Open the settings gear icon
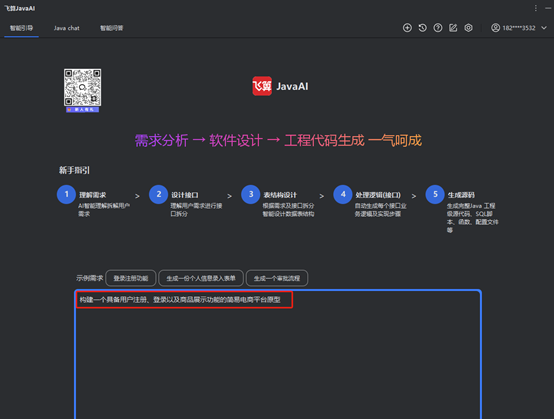The height and width of the screenshot is (419, 554). click(x=468, y=28)
